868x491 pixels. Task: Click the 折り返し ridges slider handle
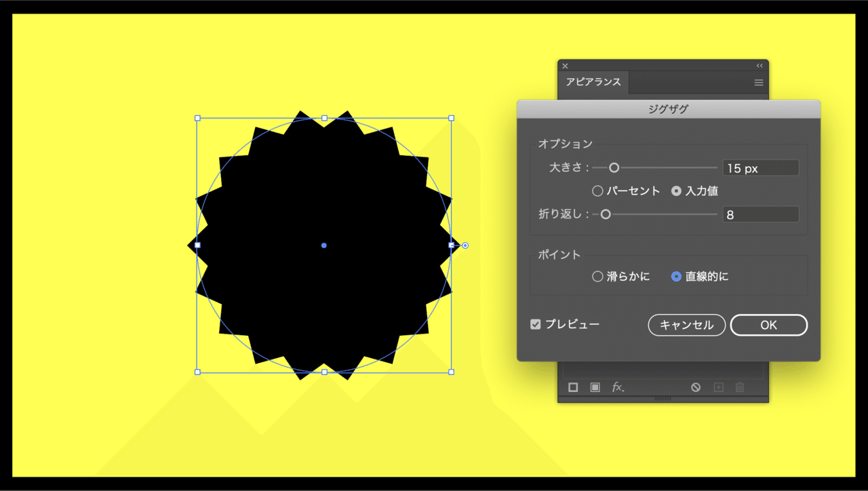pos(606,214)
